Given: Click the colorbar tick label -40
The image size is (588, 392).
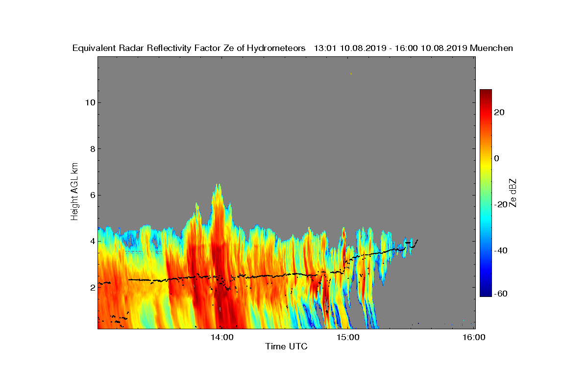Looking at the screenshot, I should point(501,250).
